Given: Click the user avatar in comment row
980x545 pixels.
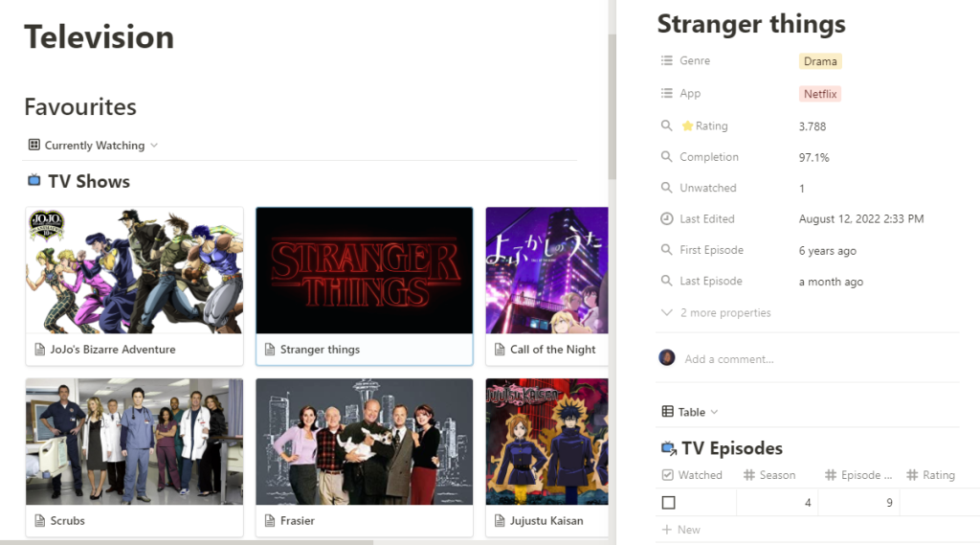Looking at the screenshot, I should tap(667, 358).
